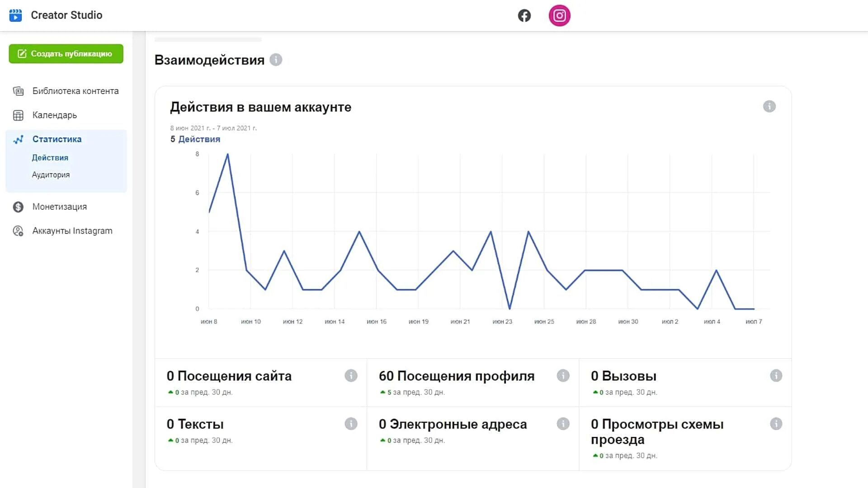Show info for Вызовы metric
Screen dimensions: 868x488
pos(776,375)
